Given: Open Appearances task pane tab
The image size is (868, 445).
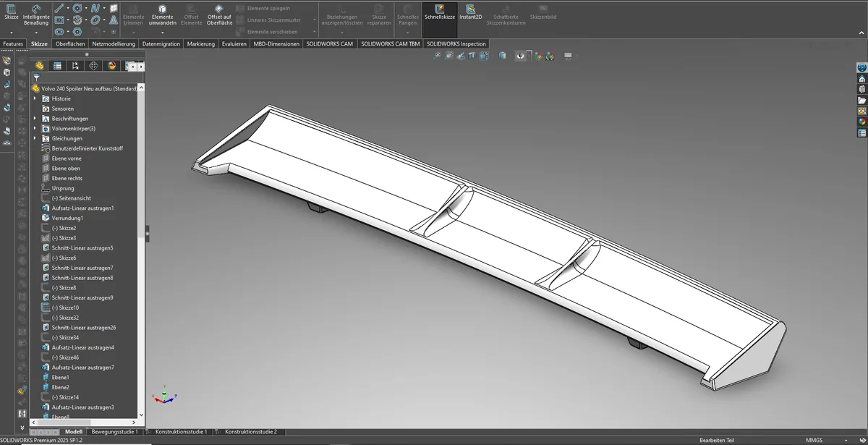Looking at the screenshot, I should click(861, 122).
